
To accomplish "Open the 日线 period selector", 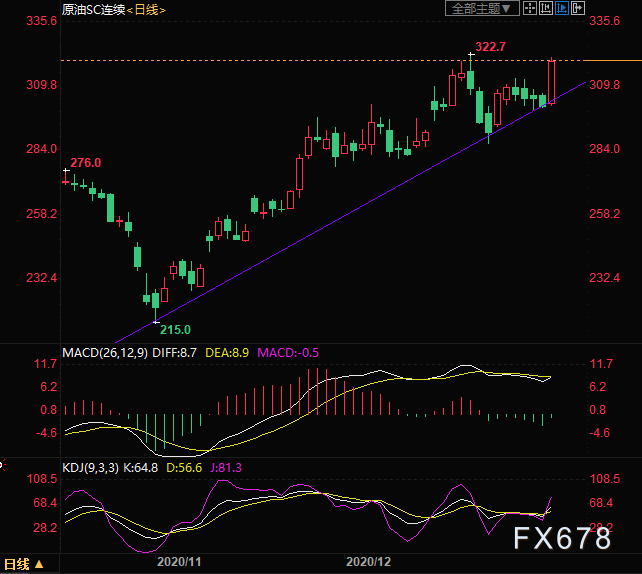I will click(23, 564).
